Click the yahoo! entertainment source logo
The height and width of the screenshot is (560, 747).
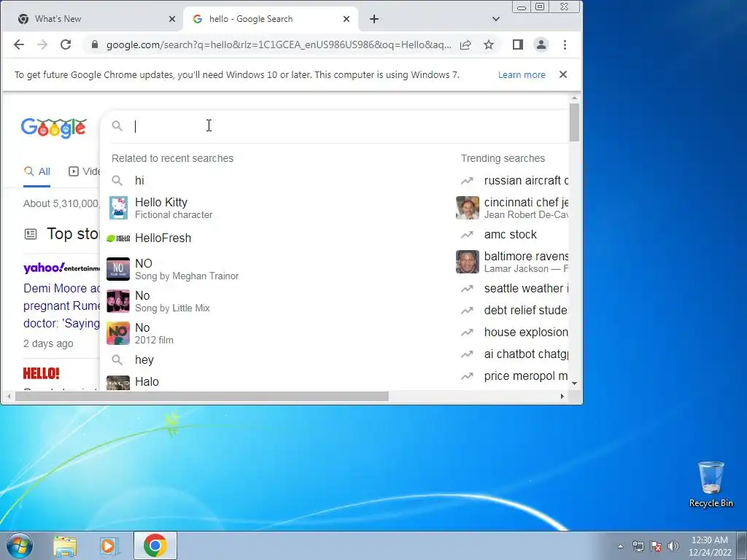coord(62,268)
